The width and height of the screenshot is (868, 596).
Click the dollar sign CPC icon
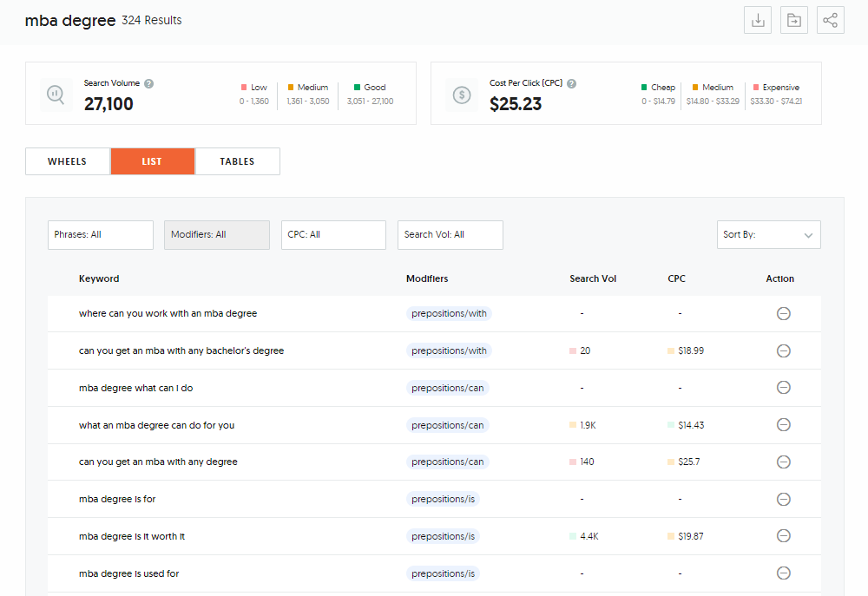(x=462, y=95)
